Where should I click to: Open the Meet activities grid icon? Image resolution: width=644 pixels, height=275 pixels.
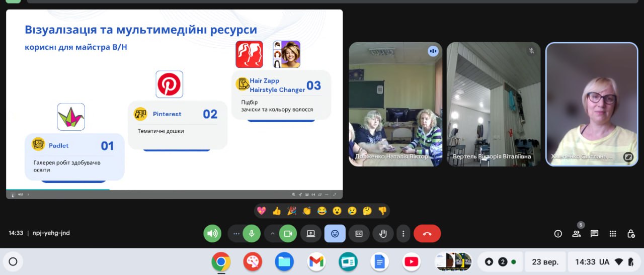coord(612,234)
